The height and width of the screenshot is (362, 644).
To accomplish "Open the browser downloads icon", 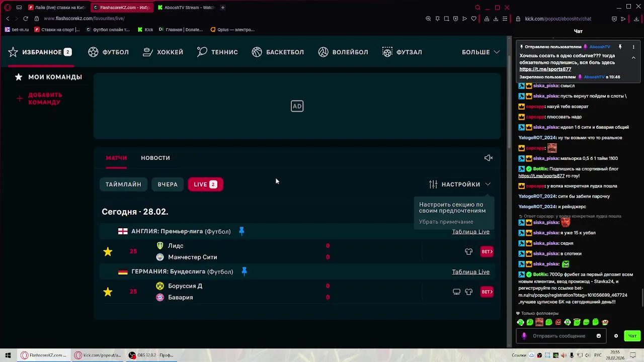I will coord(496,19).
